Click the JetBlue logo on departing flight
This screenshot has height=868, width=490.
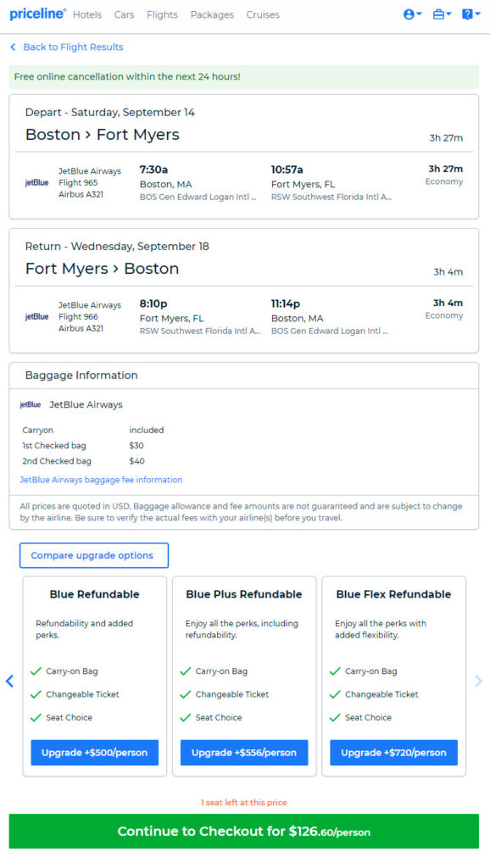36,183
